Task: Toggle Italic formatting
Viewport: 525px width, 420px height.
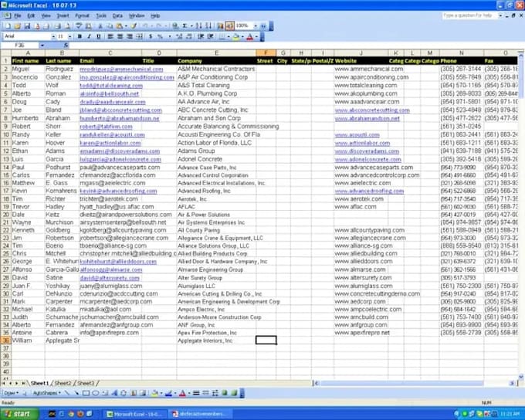Action: 90,36
